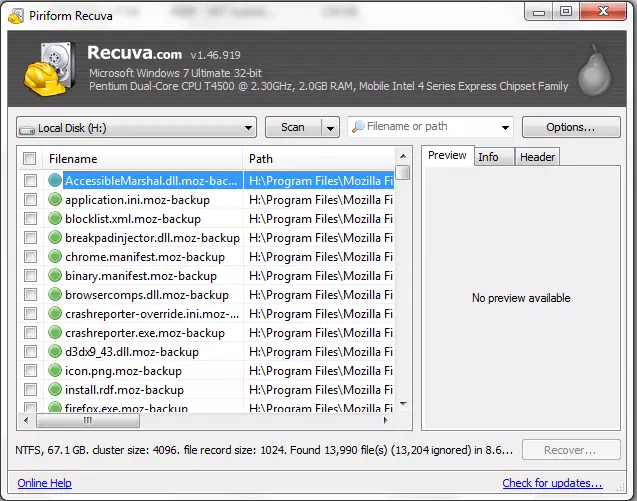
Task: Check the box for browsercomps.dll.moz-backup
Action: point(30,294)
